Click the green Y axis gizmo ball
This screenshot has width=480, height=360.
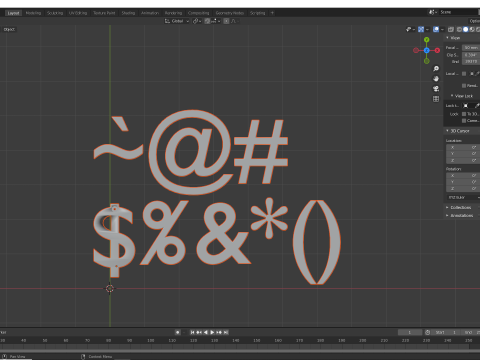coord(427,40)
